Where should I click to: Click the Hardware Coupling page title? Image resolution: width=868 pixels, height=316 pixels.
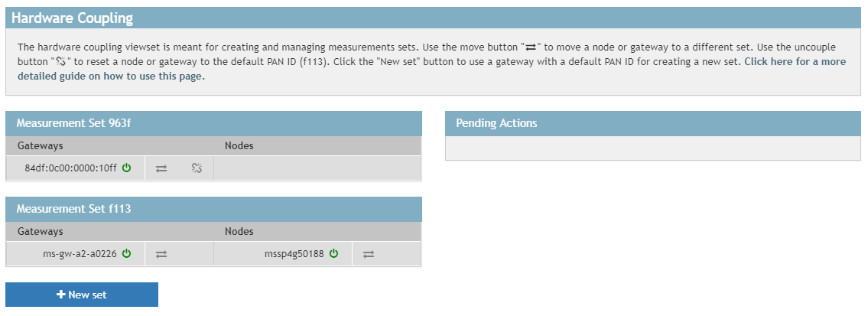point(73,18)
